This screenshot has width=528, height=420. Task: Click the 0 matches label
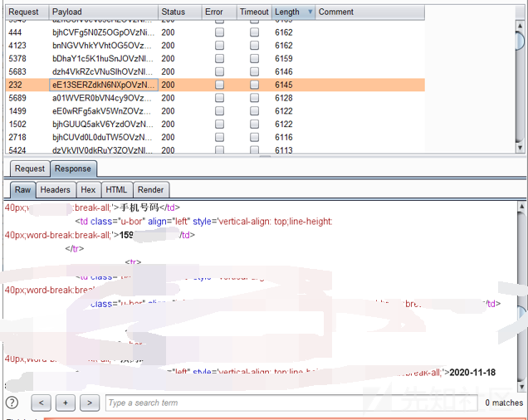tap(504, 403)
